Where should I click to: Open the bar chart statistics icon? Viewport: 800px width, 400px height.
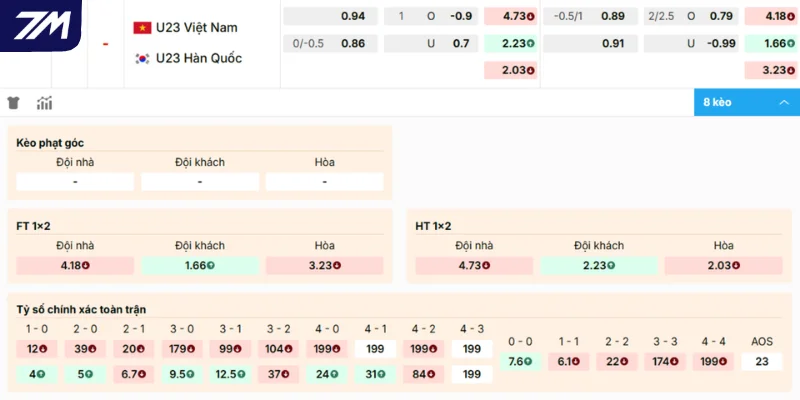(x=44, y=103)
